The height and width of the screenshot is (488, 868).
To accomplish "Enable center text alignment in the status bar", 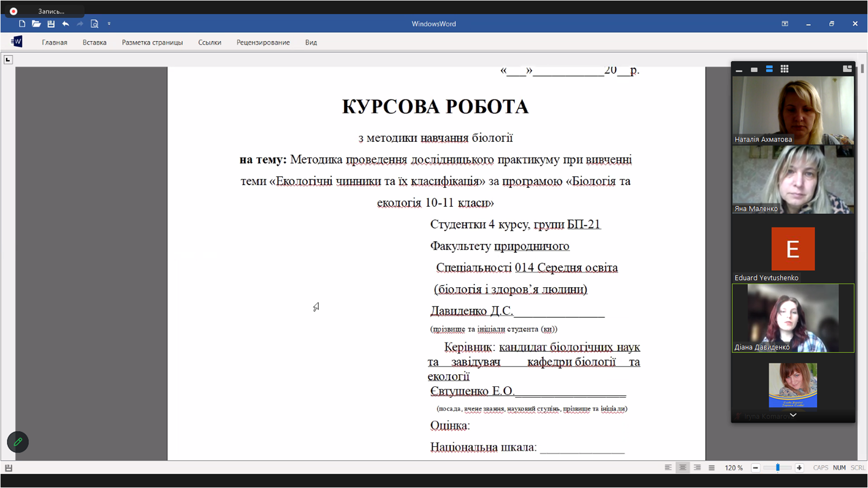I will [682, 468].
